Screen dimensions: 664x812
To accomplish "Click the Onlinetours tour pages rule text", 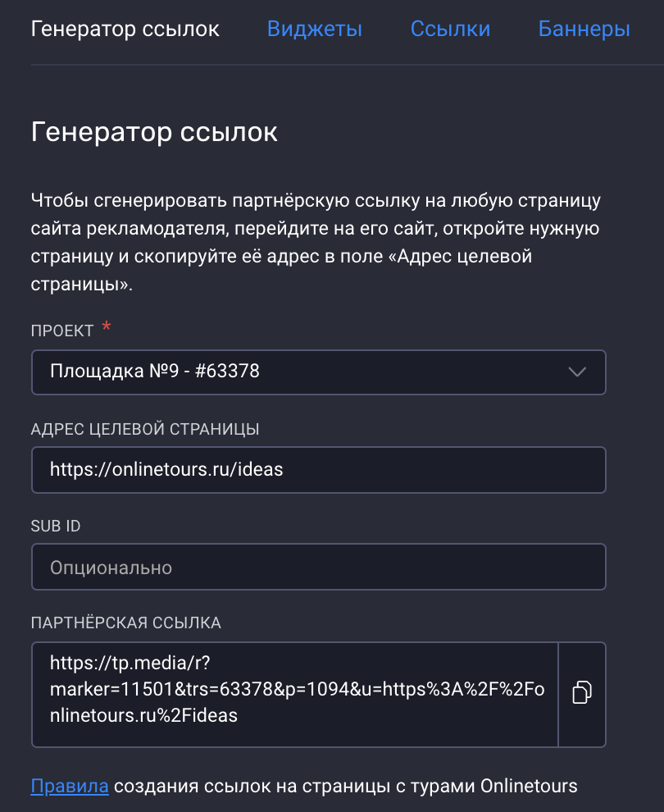I will pos(344,787).
